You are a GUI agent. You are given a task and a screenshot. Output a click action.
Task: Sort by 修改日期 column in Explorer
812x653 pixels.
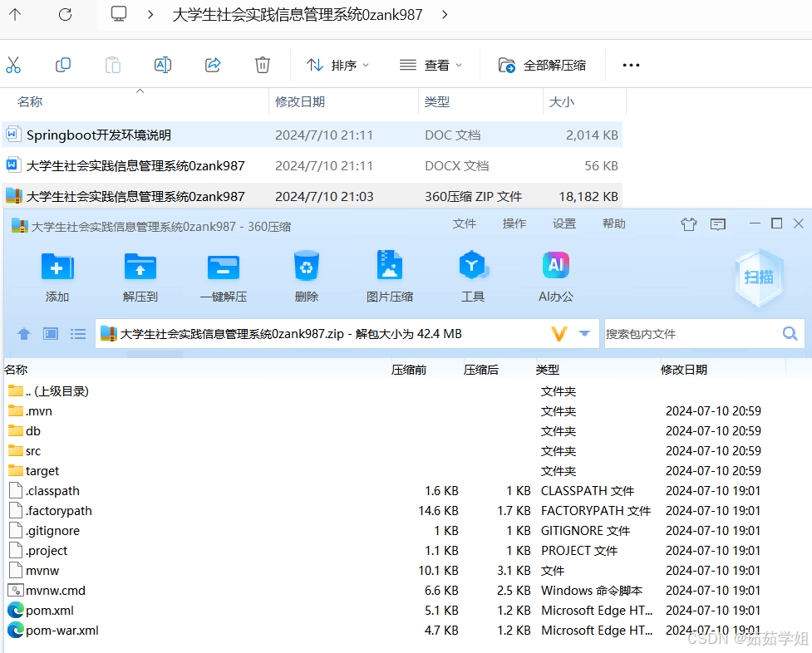300,102
